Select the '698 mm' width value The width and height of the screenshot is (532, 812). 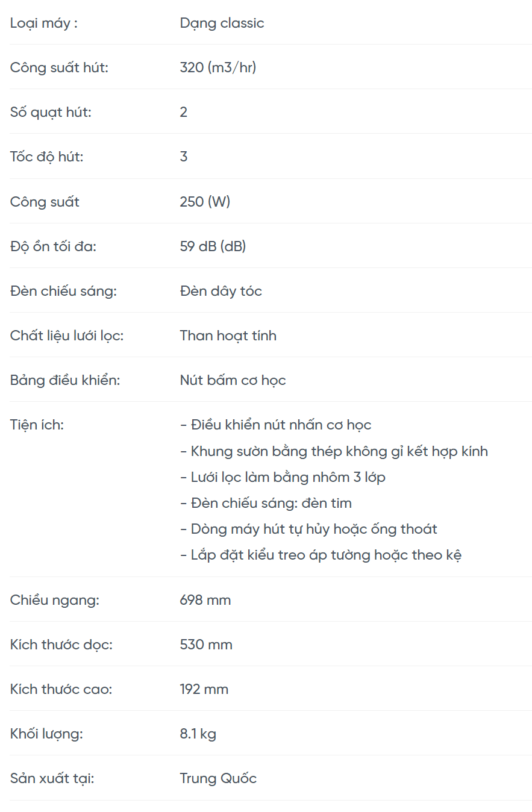tap(205, 600)
